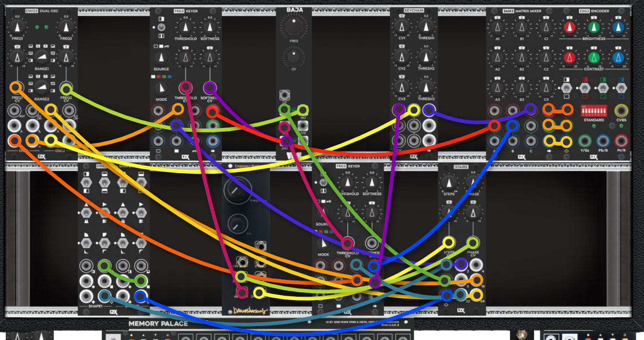
Task: Click the SOURCE selector knob on upper-row Keyer
Action: click(162, 58)
